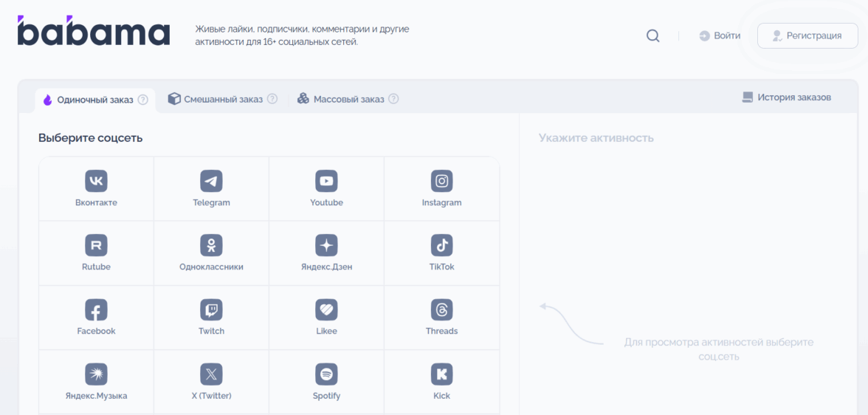Open История заказов
Screen dimensions: 868x415
(787, 97)
